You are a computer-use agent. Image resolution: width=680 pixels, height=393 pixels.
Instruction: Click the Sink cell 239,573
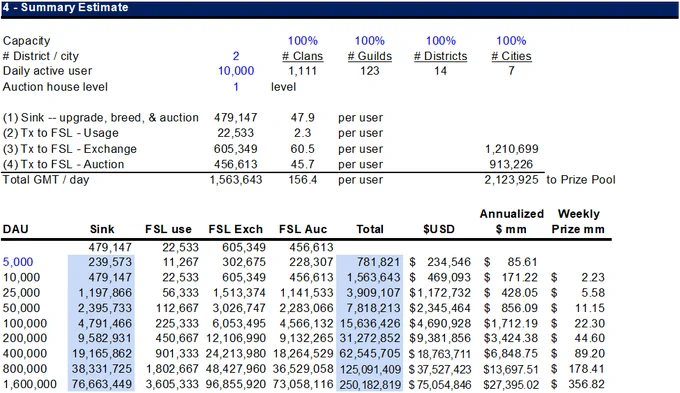[x=110, y=262]
